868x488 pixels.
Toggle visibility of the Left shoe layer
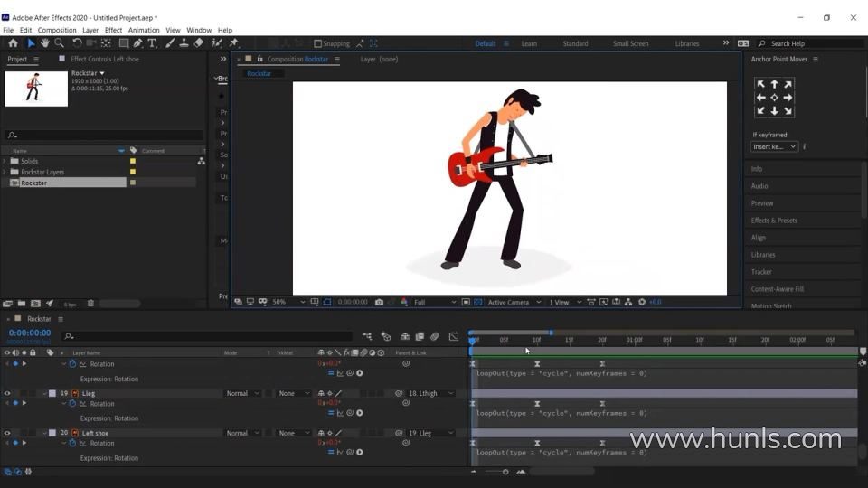pyautogui.click(x=7, y=433)
